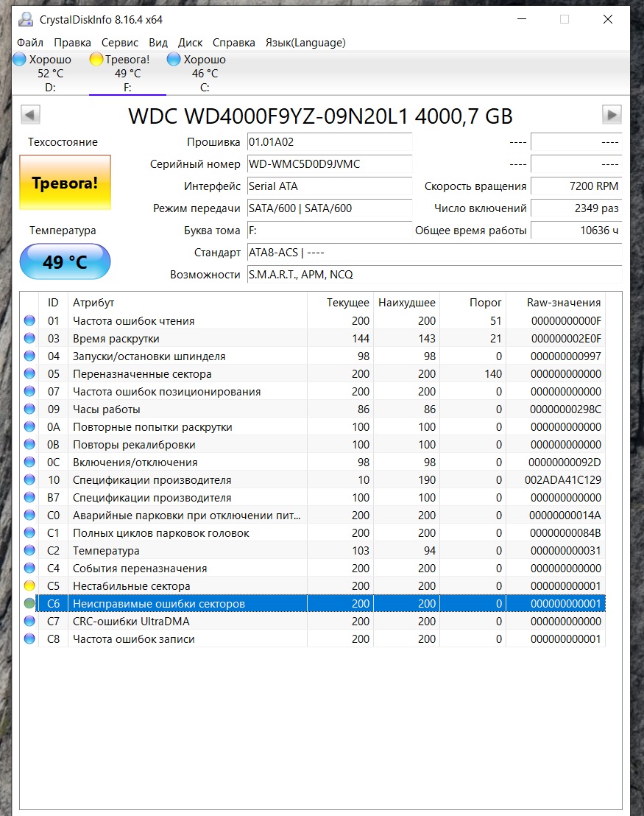Open the Справка menu
Viewport: 644px width, 816px height.
233,43
